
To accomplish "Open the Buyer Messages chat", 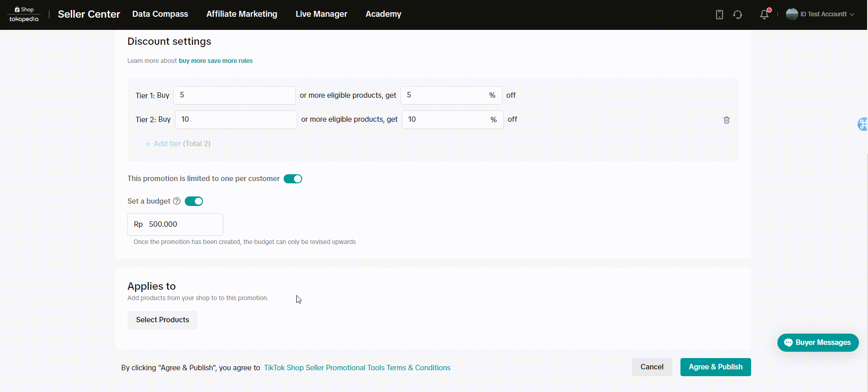I will (x=818, y=343).
